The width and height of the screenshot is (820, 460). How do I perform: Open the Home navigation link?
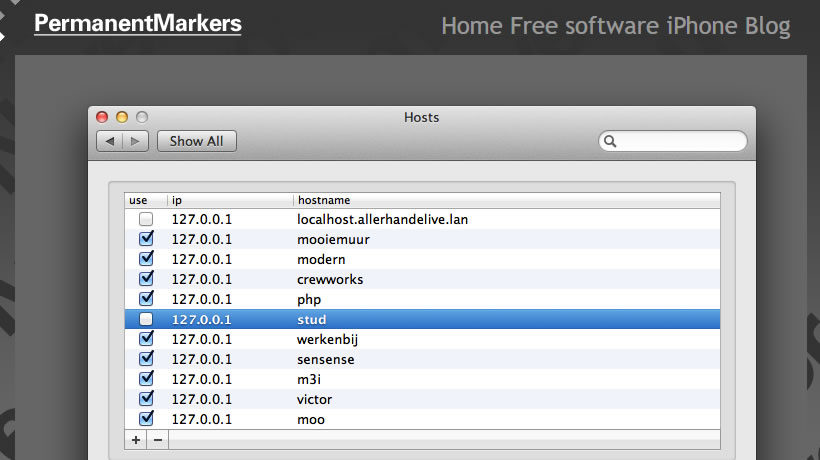472,25
